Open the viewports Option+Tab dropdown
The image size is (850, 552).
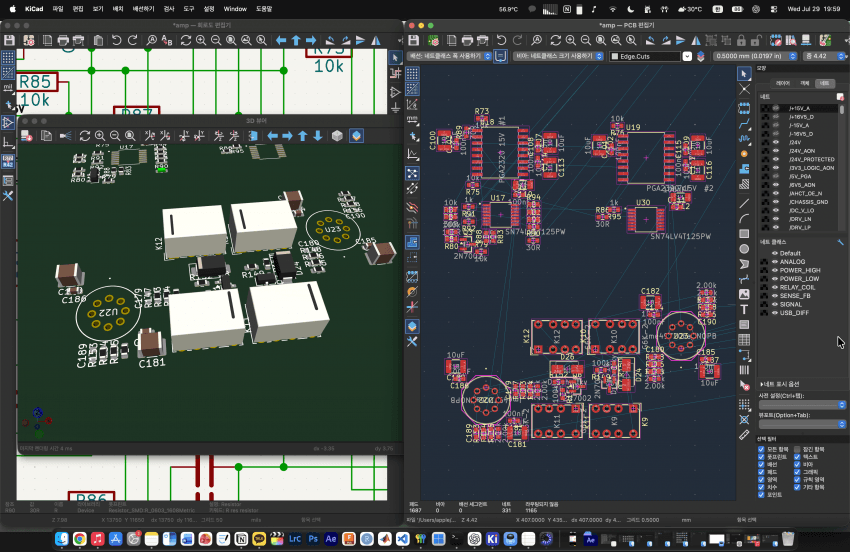tap(802, 424)
